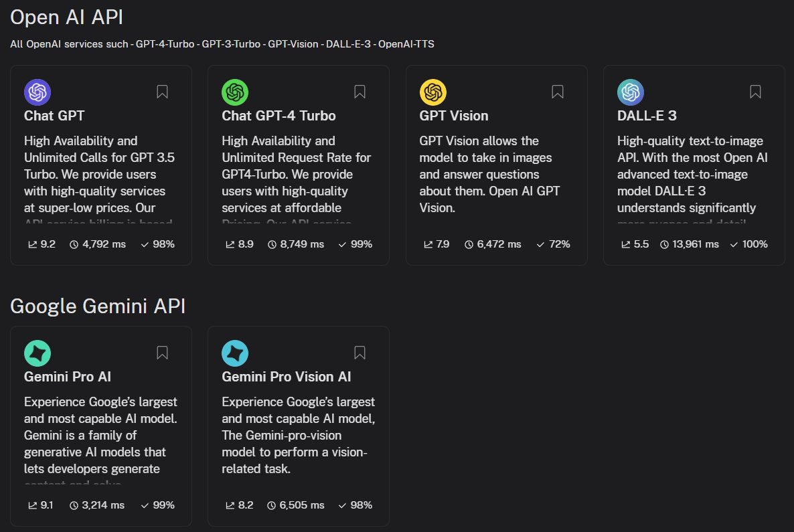
Task: Select the Google Gemini API section heading
Action: [98, 306]
